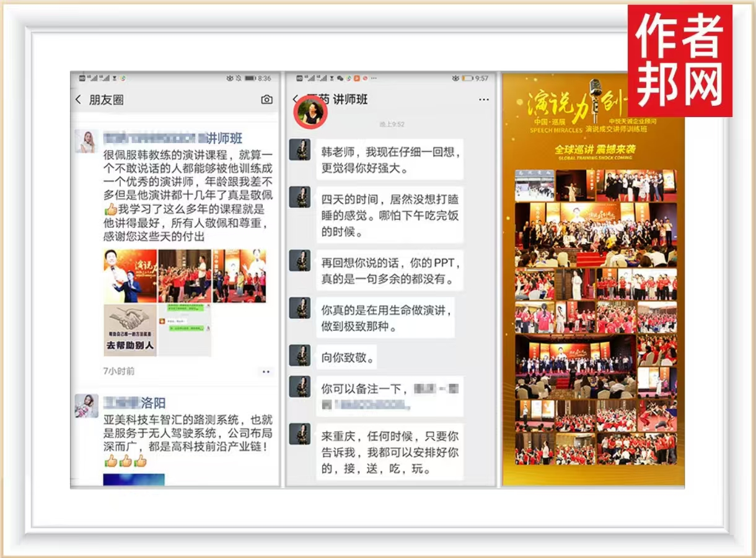The width and height of the screenshot is (756, 558).
Task: Tap the round red-bordered profile avatar
Action: 310,112
